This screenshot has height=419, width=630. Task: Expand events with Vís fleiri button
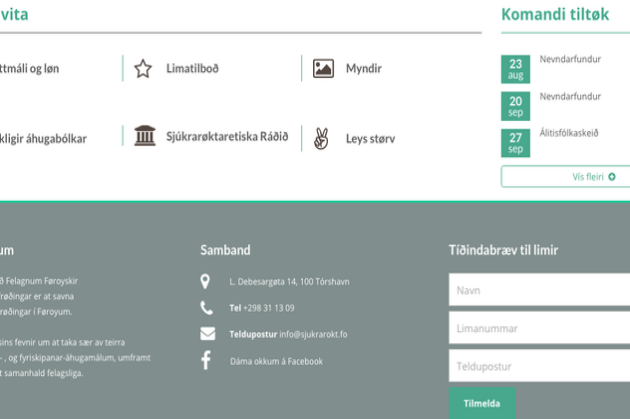(x=565, y=177)
